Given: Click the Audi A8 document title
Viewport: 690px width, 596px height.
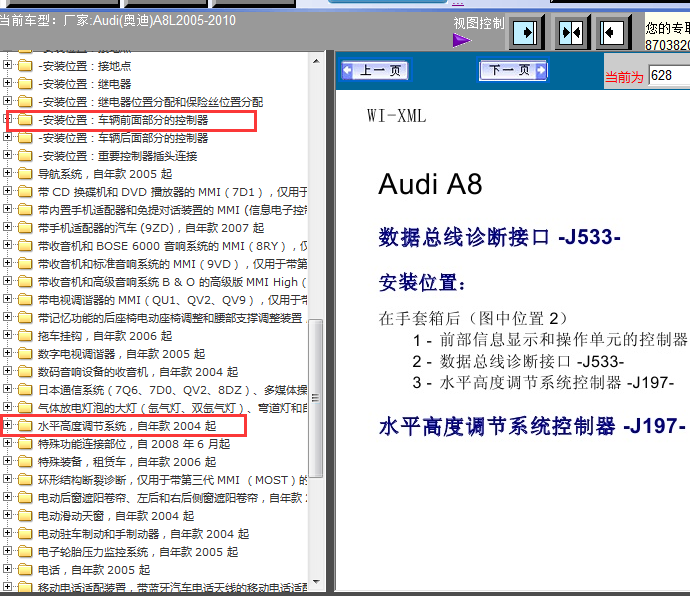Looking at the screenshot, I should (430, 184).
